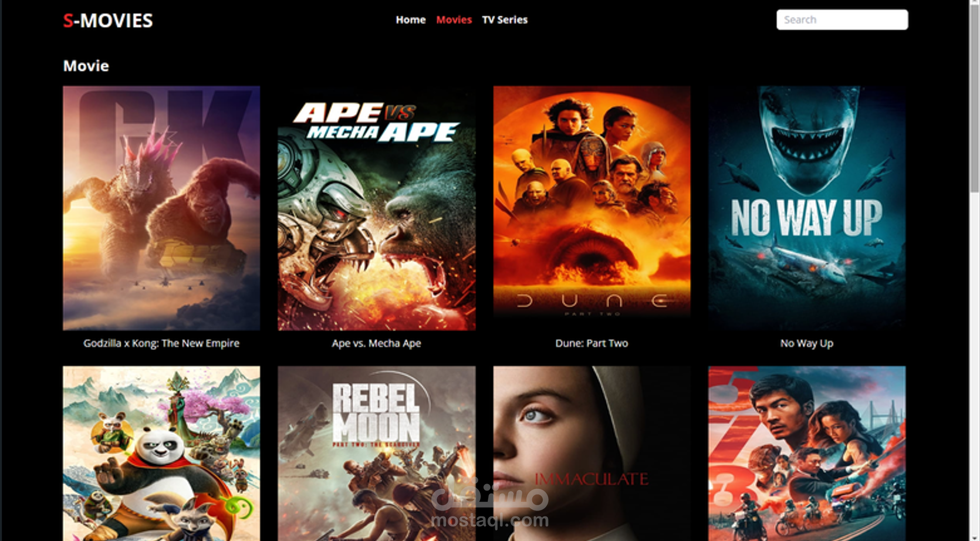Open the Godzilla x Kong poster

click(x=161, y=208)
